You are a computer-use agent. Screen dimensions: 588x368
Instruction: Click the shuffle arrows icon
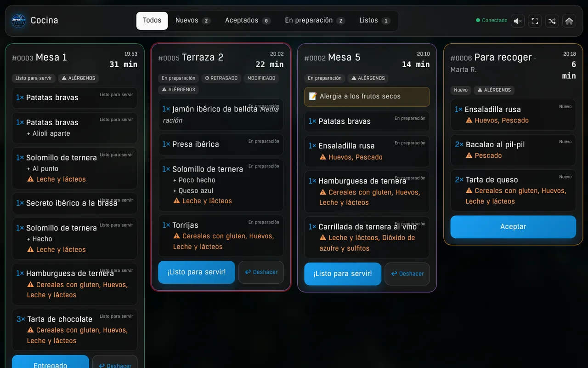[552, 21]
